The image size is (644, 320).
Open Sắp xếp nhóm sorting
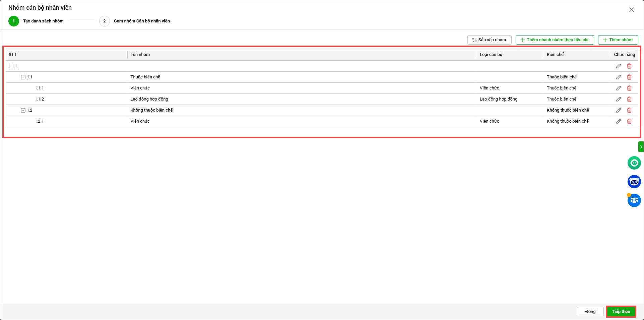pyautogui.click(x=489, y=40)
